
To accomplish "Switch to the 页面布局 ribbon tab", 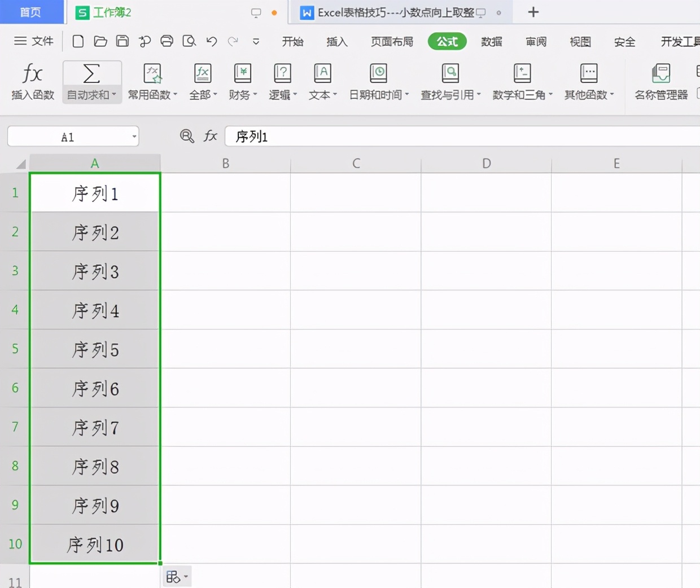I will pos(392,42).
